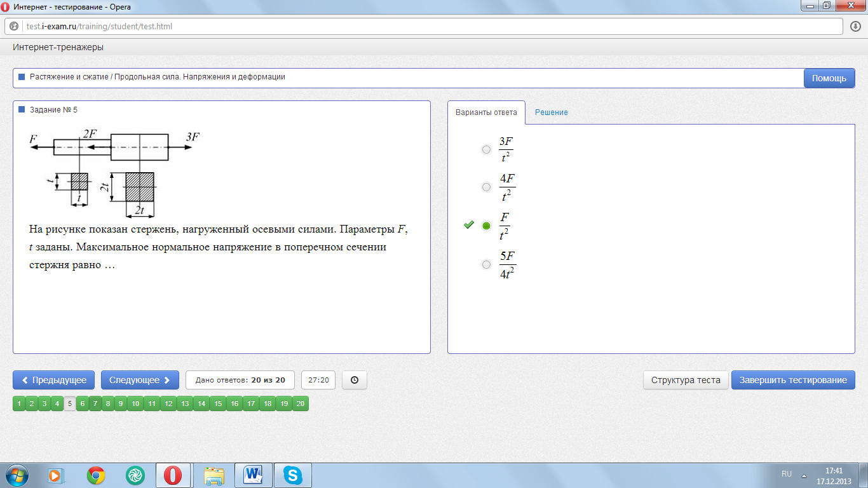Open the downloads arrow icon
Viewport: 868px width, 488px height.
[855, 27]
